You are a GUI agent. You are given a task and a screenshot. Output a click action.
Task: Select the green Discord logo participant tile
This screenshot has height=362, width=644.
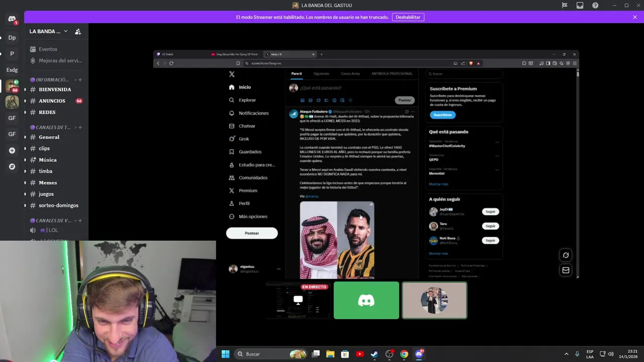pyautogui.click(x=366, y=300)
